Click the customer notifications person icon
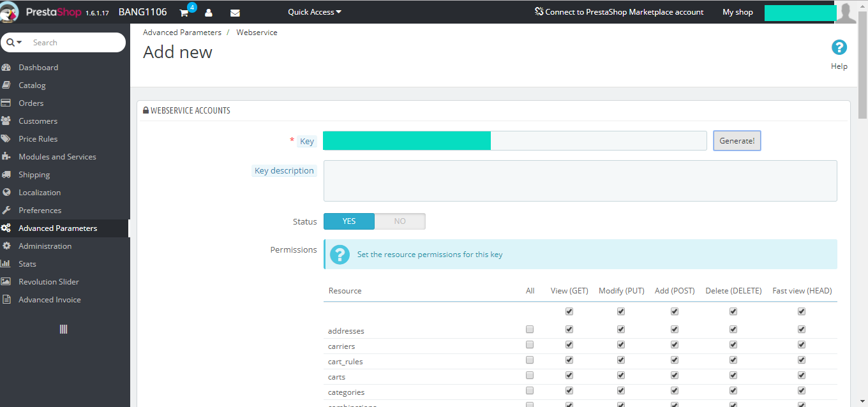Screen dimensions: 868x407 [x=209, y=13]
